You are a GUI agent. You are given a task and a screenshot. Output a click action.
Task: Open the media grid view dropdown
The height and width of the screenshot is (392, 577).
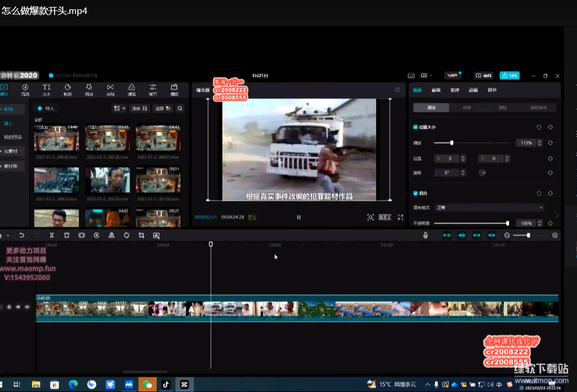pyautogui.click(x=120, y=108)
